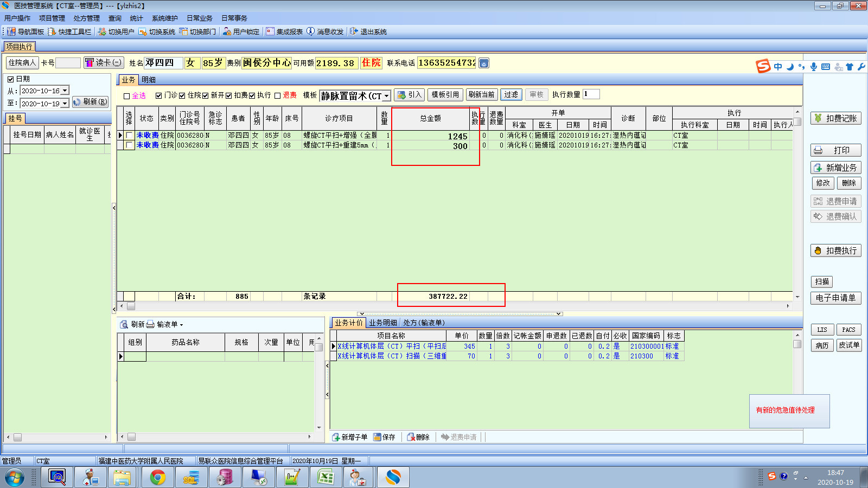Check the 退费 refund checkbox

point(277,95)
